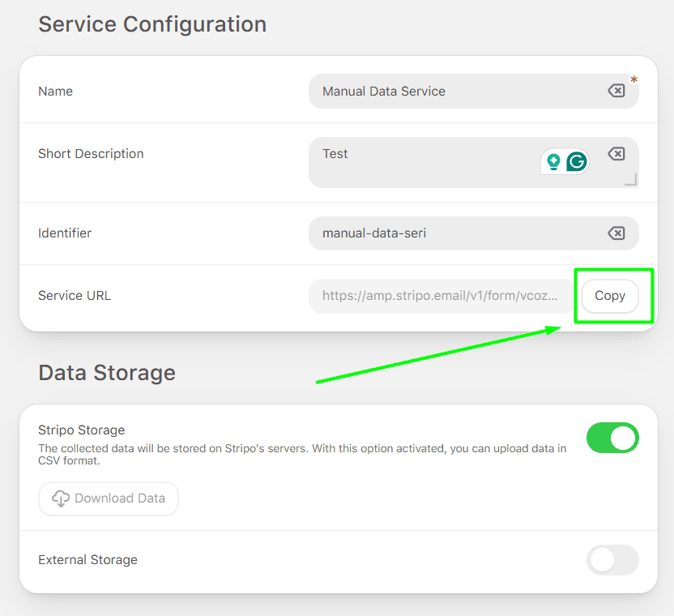The image size is (674, 616).
Task: Click the cloud download icon on Download Data
Action: click(61, 498)
